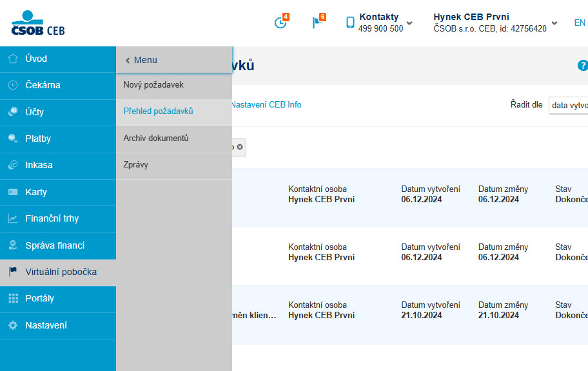Image resolution: width=588 pixels, height=371 pixels.
Task: Open the waiting room clock icon with badge 4
Action: pyautogui.click(x=281, y=22)
